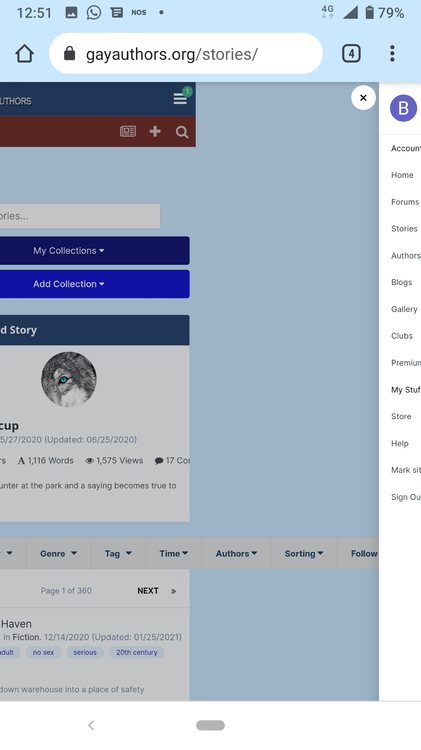Select the '20th century' tag
The width and height of the screenshot is (421, 750).
click(x=137, y=652)
